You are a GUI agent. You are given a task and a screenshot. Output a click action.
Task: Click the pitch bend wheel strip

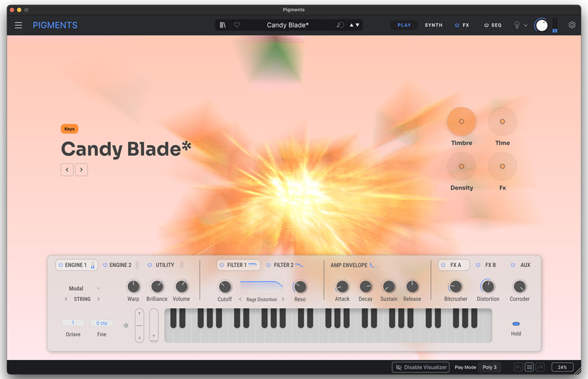click(x=140, y=325)
